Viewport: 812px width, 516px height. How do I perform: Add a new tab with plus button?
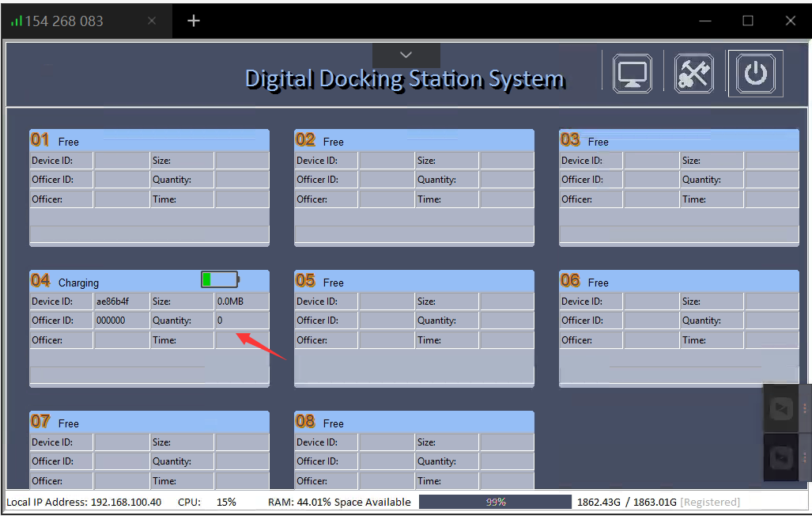pos(194,21)
